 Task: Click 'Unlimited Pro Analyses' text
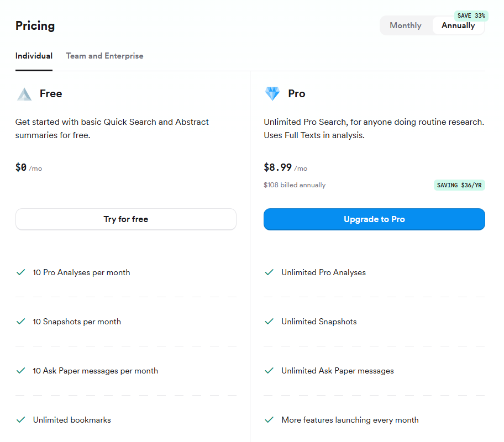[x=324, y=272]
